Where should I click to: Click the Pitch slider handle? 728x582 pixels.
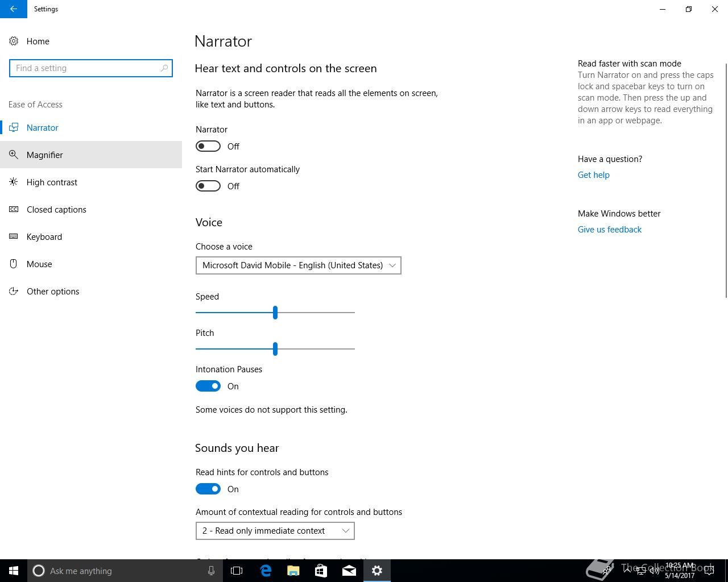(275, 348)
